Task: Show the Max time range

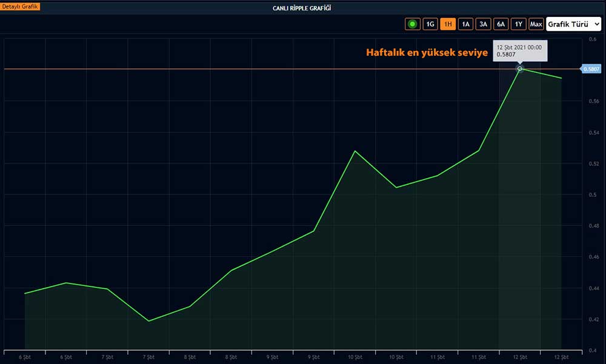Action: [536, 24]
